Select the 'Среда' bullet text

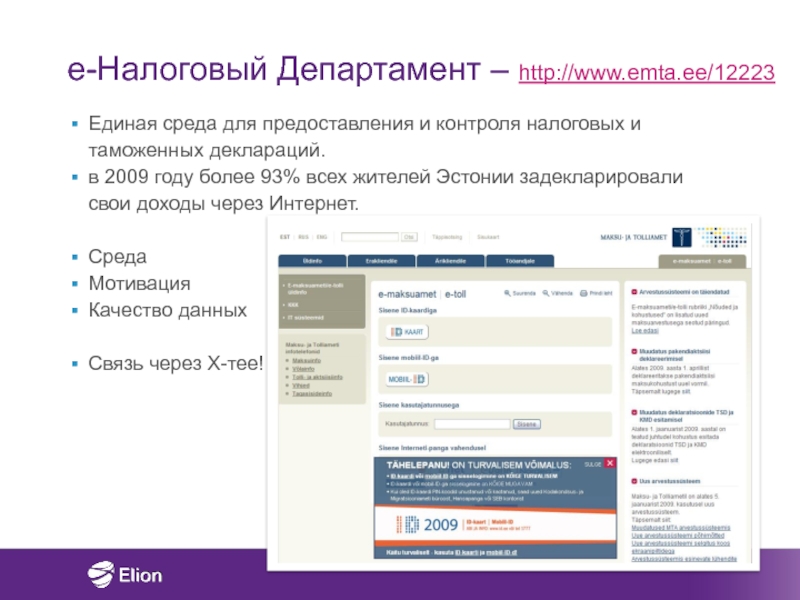pos(117,257)
